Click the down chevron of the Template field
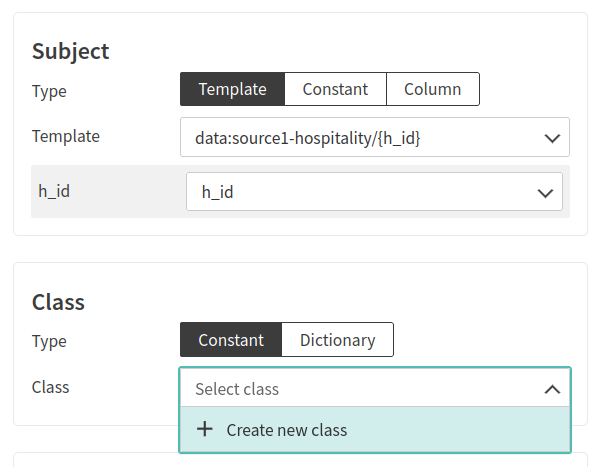 pyautogui.click(x=552, y=138)
